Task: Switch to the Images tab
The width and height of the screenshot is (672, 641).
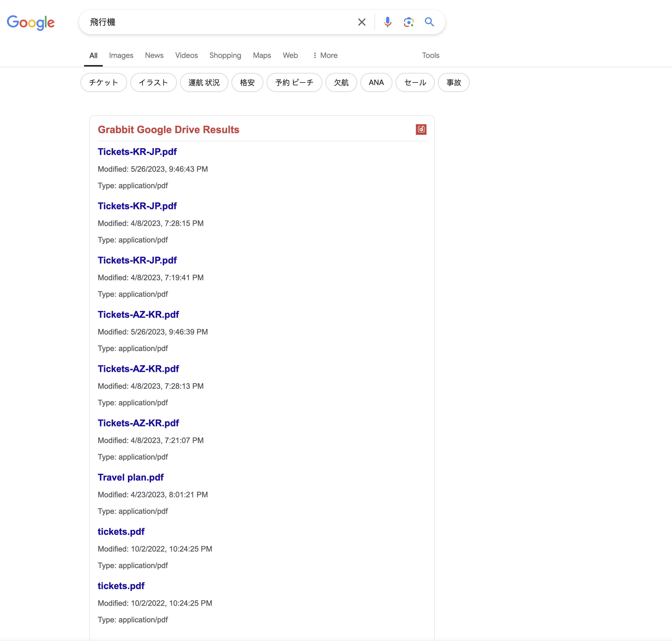Action: (121, 55)
